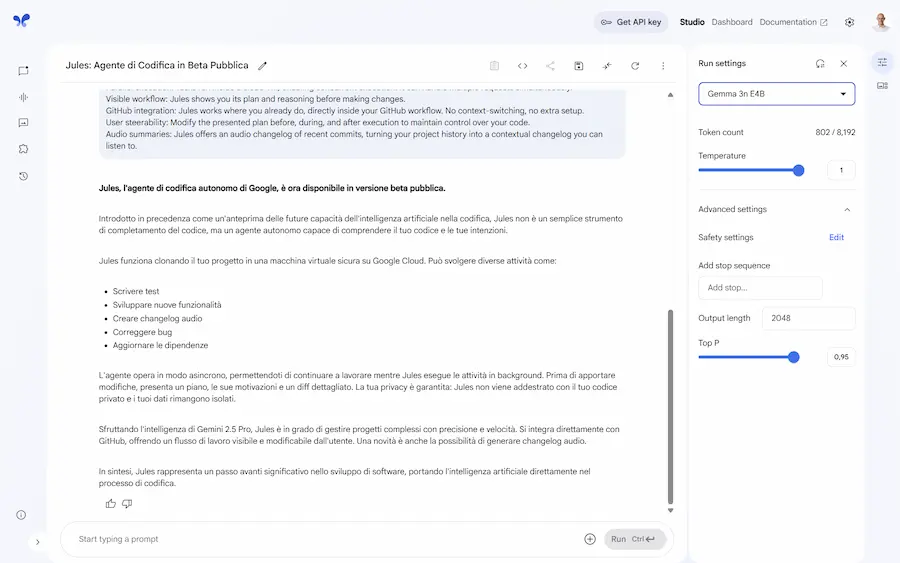
Task: Click the Save prompt disk icon
Action: [579, 66]
